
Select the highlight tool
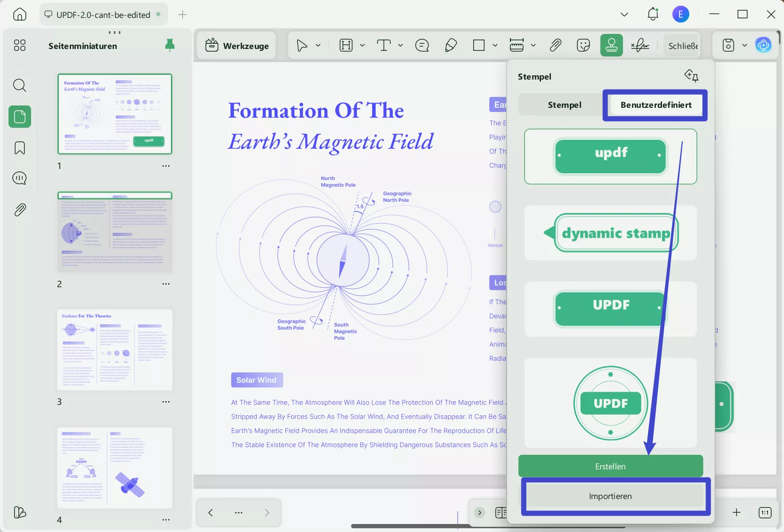point(346,46)
